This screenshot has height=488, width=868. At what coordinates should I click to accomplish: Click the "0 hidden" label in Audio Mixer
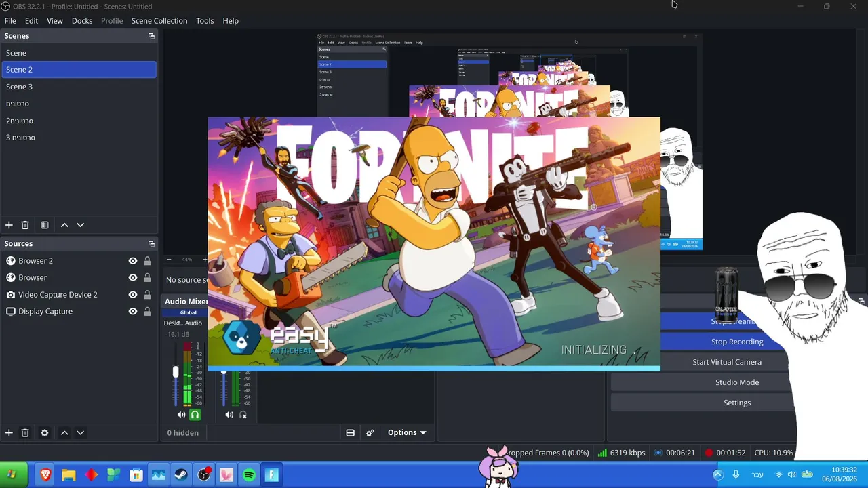(183, 433)
